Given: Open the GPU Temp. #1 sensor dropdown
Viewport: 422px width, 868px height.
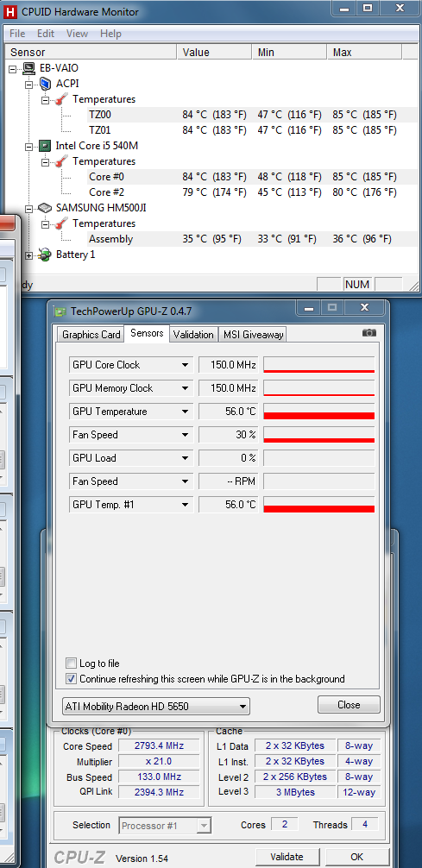Looking at the screenshot, I should pos(186,504).
